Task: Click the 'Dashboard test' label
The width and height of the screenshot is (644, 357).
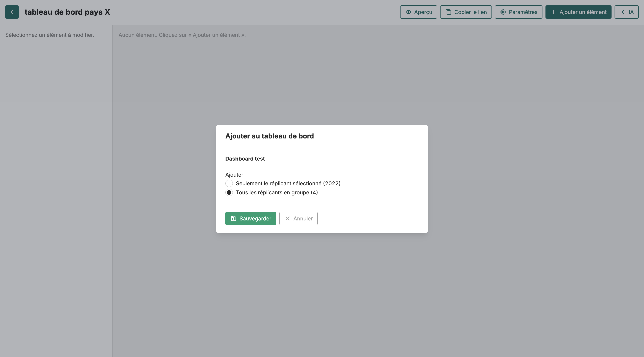Action: coord(245,159)
